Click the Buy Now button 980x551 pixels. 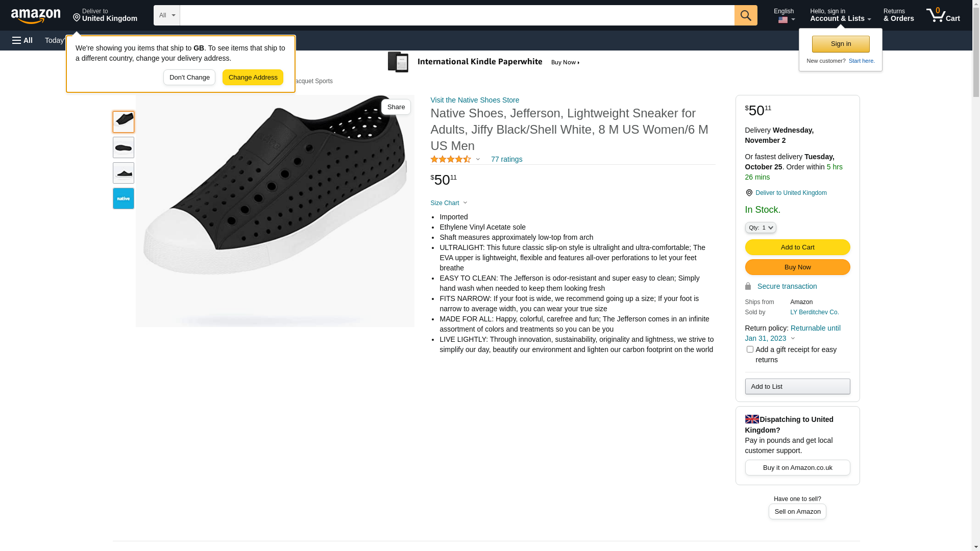(797, 267)
